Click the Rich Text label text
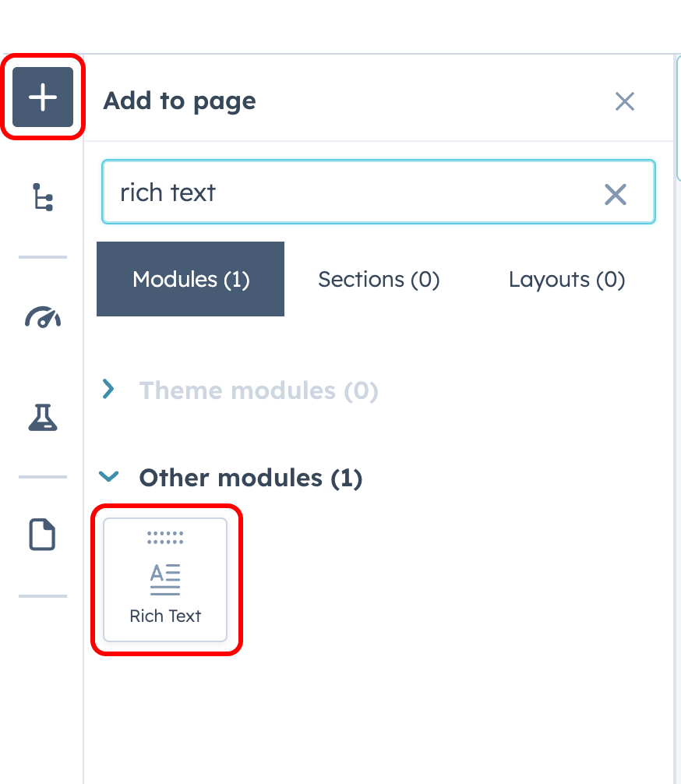The image size is (681, 784). [x=165, y=616]
